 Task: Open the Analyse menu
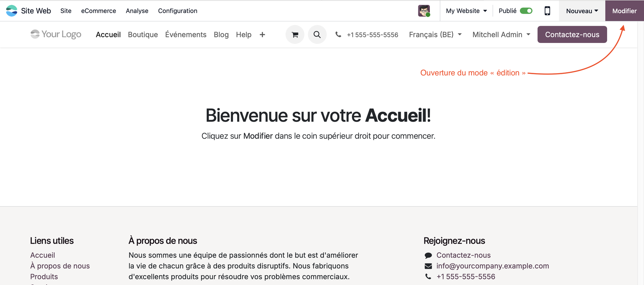point(137,11)
